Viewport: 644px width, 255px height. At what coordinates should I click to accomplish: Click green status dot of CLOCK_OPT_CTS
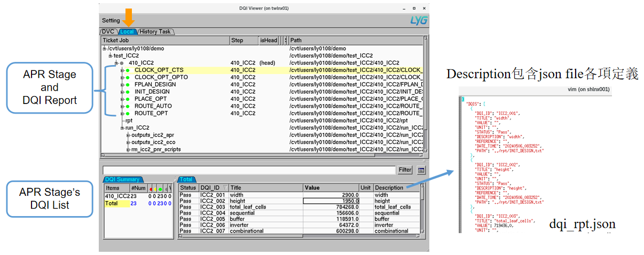[x=128, y=70]
